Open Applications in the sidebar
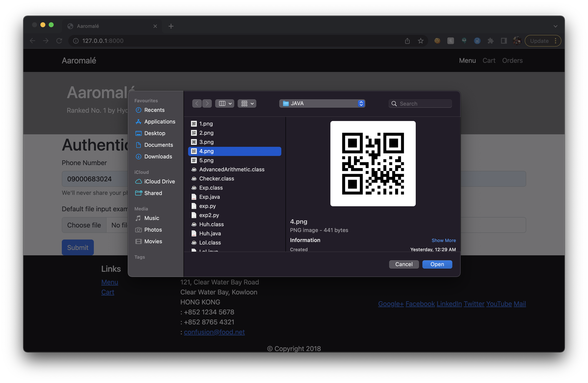 [x=155, y=121]
